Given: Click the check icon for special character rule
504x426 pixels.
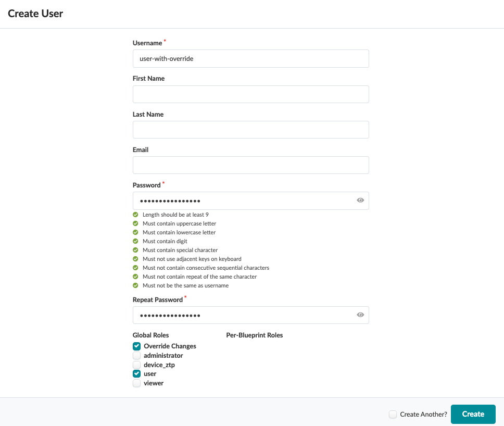Looking at the screenshot, I should click(136, 250).
